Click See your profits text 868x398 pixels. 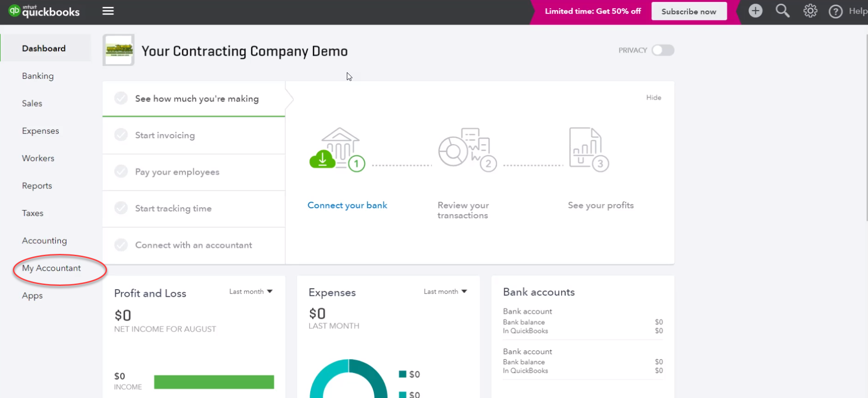[601, 205]
